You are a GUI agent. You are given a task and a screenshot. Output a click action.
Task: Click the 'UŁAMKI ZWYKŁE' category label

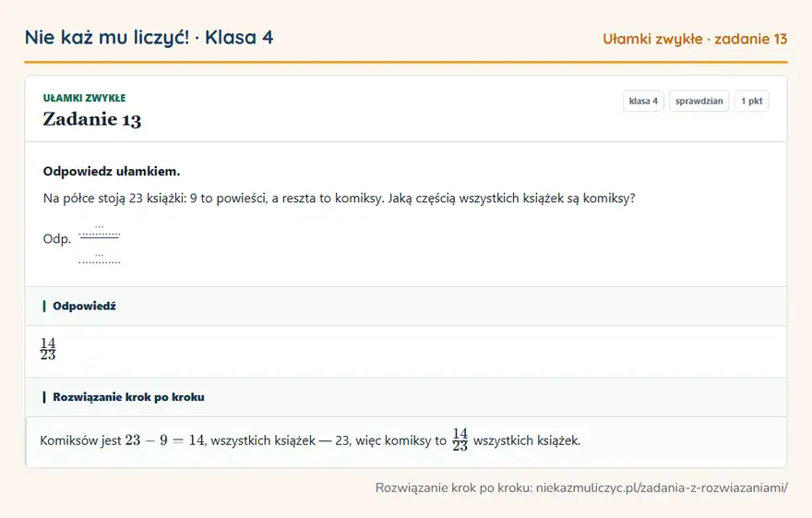tap(84, 98)
